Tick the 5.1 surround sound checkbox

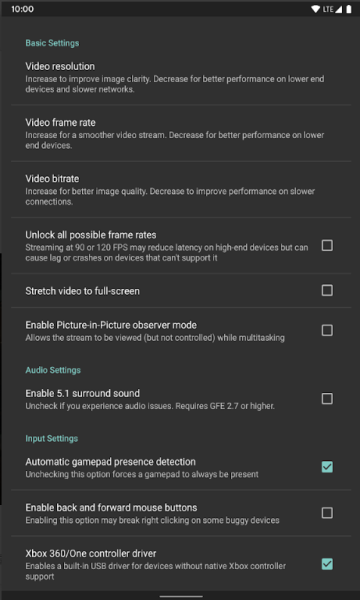[327, 399]
